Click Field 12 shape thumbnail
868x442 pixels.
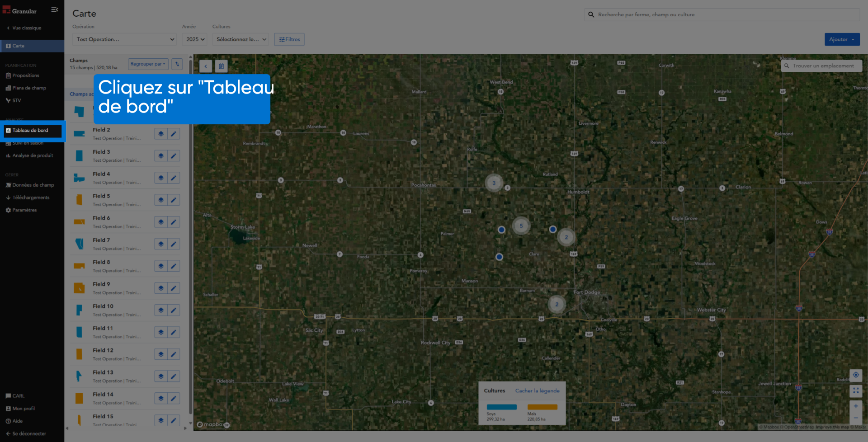pyautogui.click(x=79, y=354)
